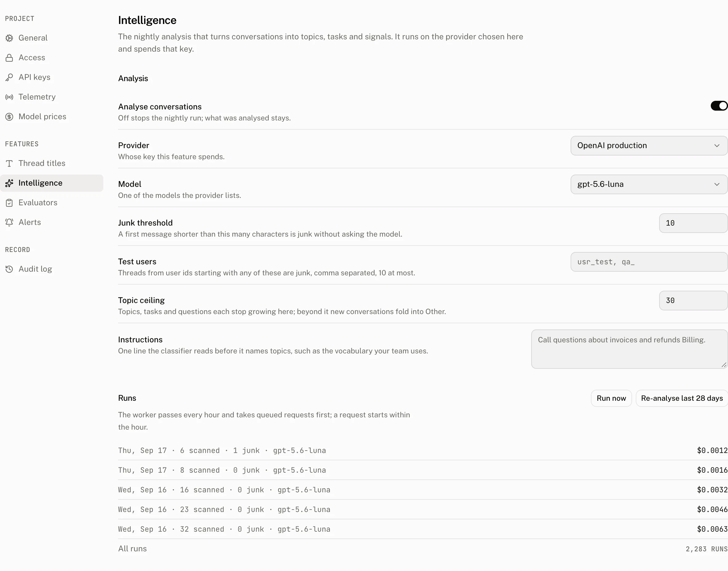
Task: View the Audit log
Action: coord(52,269)
